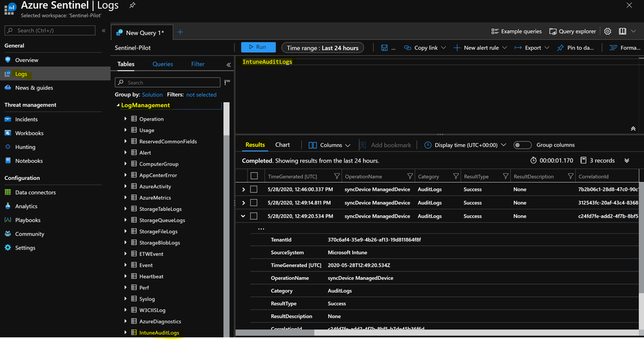Switch to the Chart tab

click(282, 145)
